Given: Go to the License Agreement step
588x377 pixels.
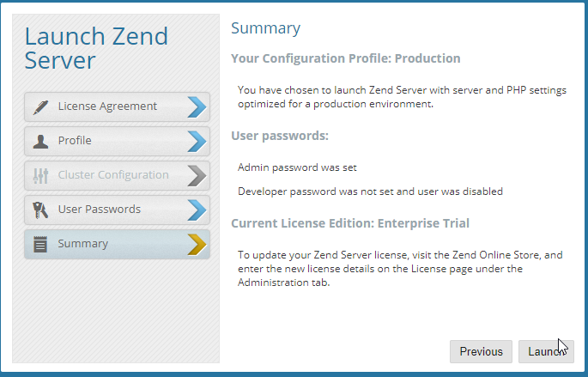Looking at the screenshot, I should [107, 106].
